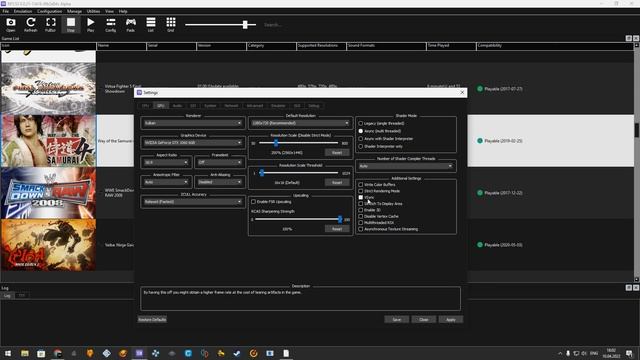Switch to the Emulator settings tab
Viewport: 640px width, 360px height.
[x=278, y=106]
